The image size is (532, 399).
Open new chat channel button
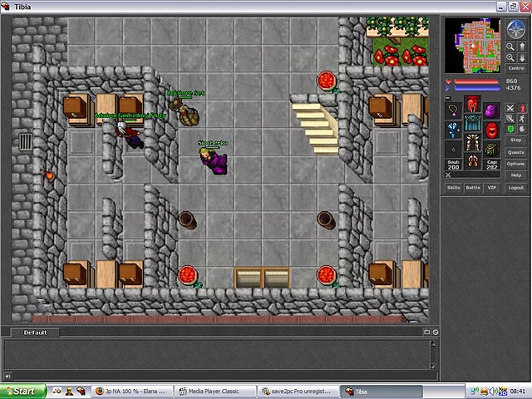point(426,332)
